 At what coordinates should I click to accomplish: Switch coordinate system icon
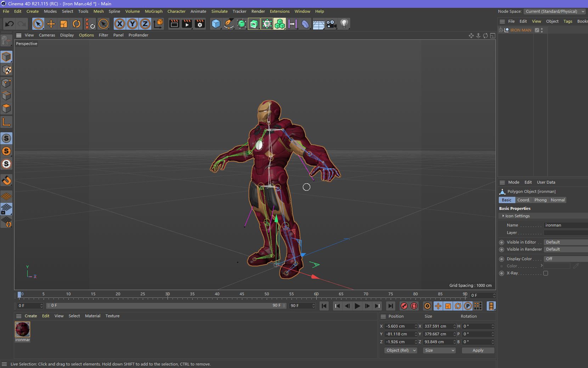tap(159, 24)
